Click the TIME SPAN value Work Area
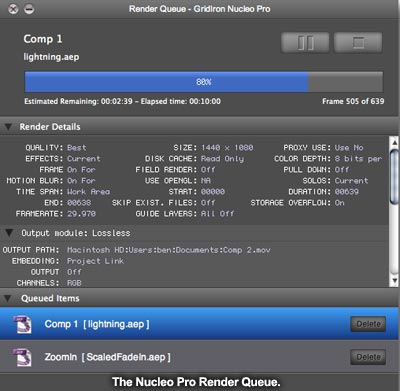400x391 pixels. [x=88, y=192]
